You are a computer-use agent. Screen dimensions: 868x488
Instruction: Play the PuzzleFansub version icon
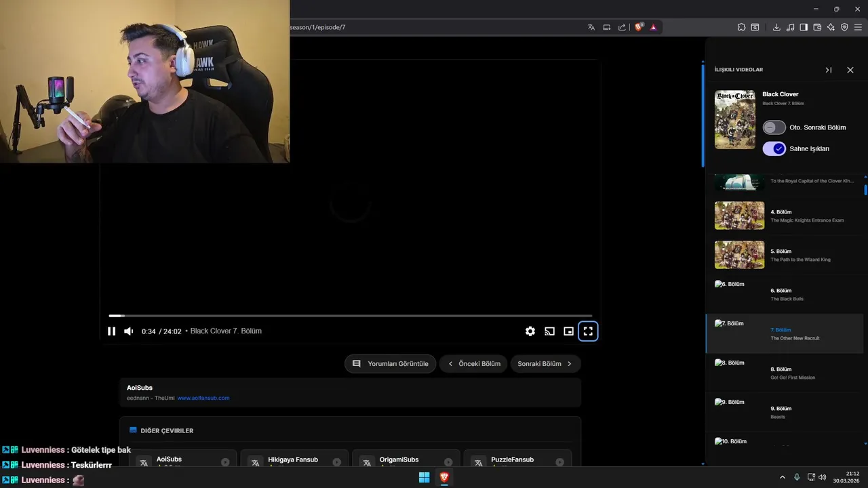559,462
